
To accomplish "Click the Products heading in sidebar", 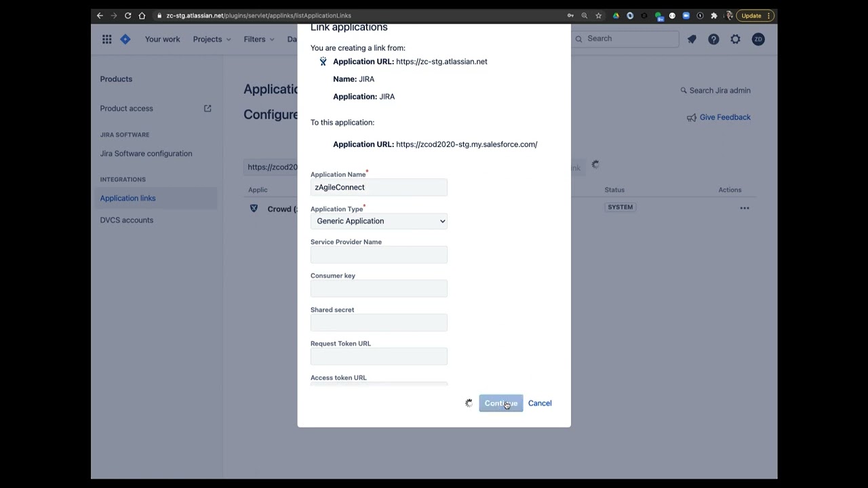I will coord(116,79).
